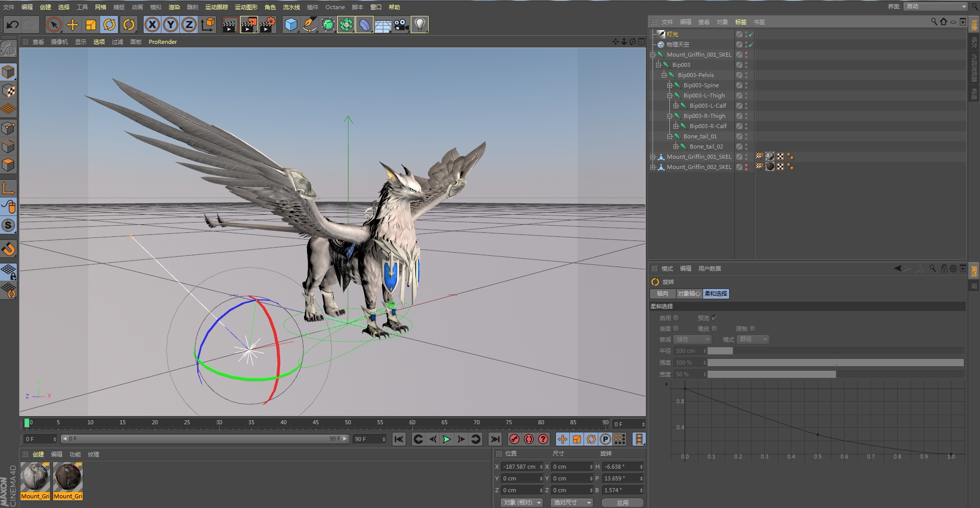Add a light object

coord(419,25)
